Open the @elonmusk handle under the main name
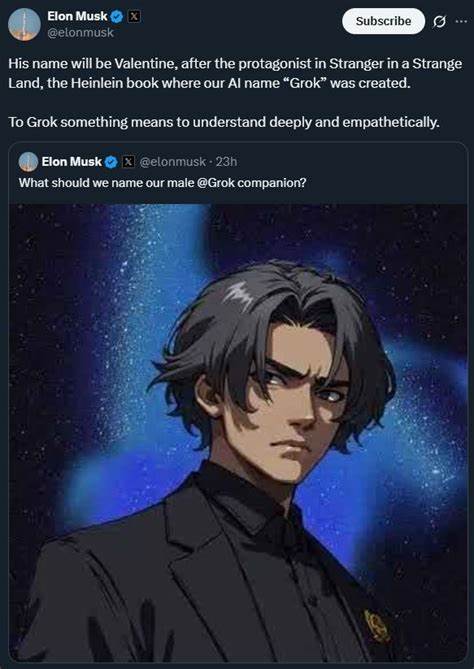The height and width of the screenshot is (669, 474). (x=81, y=33)
